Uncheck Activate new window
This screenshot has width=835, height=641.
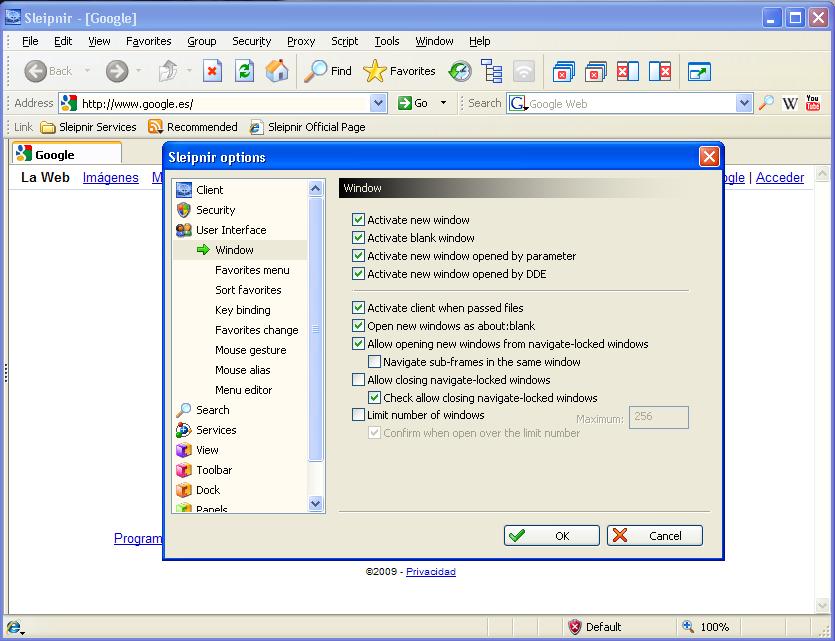tap(358, 219)
